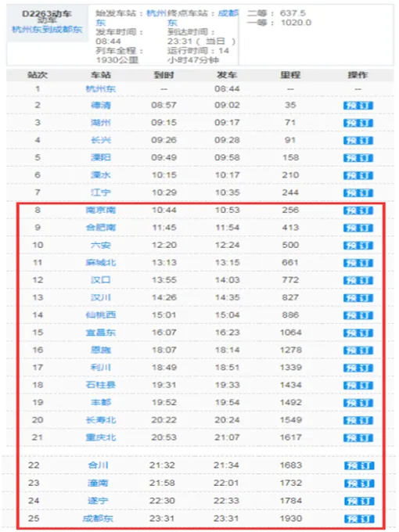Viewport: 399px width, 532px height.
Task: Open the 六安 station link
Action: click(x=100, y=245)
